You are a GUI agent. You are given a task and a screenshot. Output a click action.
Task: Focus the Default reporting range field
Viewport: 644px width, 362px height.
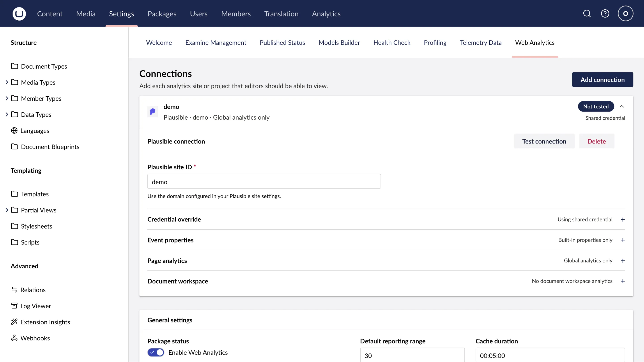(x=412, y=355)
